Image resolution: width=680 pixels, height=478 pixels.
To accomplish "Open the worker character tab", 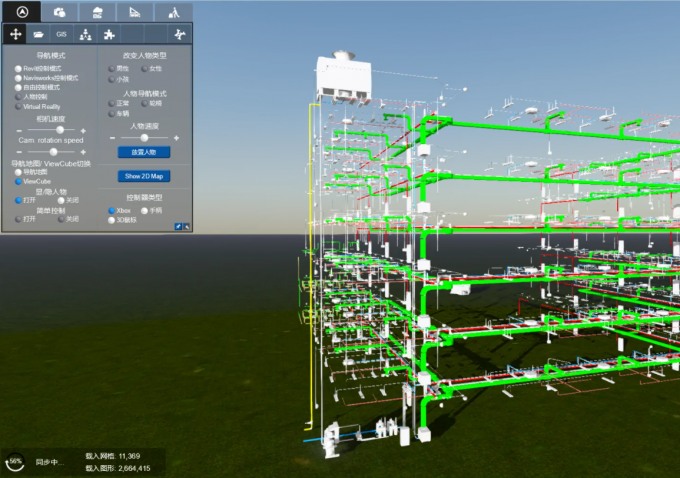I will pyautogui.click(x=173, y=13).
